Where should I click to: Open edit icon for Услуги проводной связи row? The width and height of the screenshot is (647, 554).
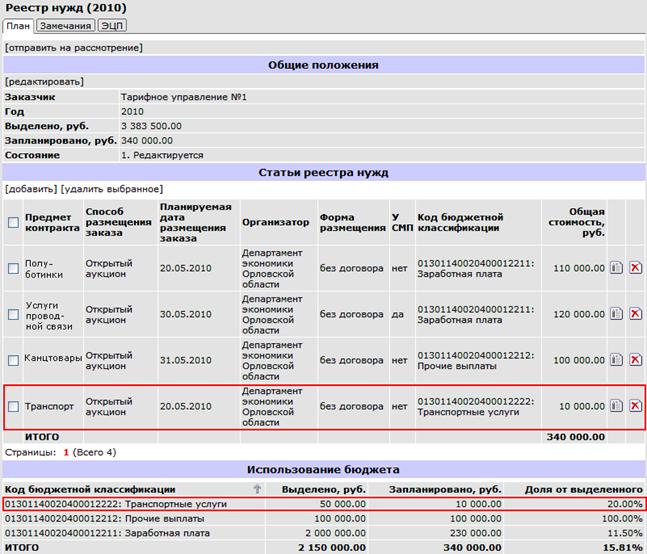tap(616, 314)
